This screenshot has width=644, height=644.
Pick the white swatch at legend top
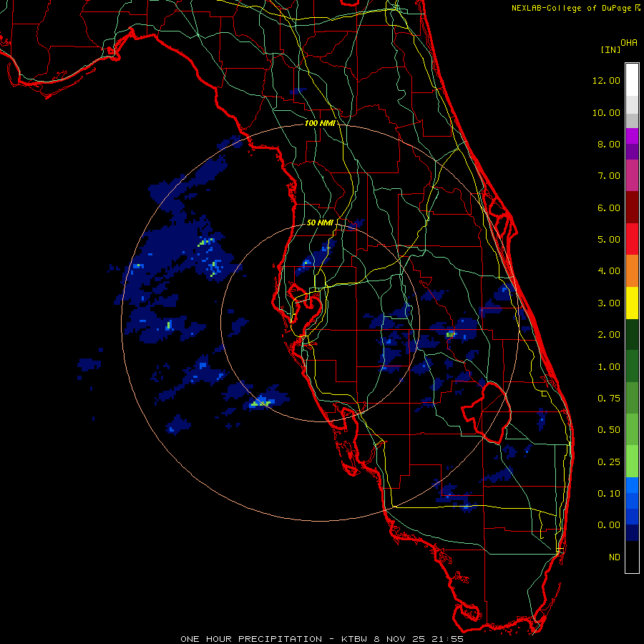[632, 79]
